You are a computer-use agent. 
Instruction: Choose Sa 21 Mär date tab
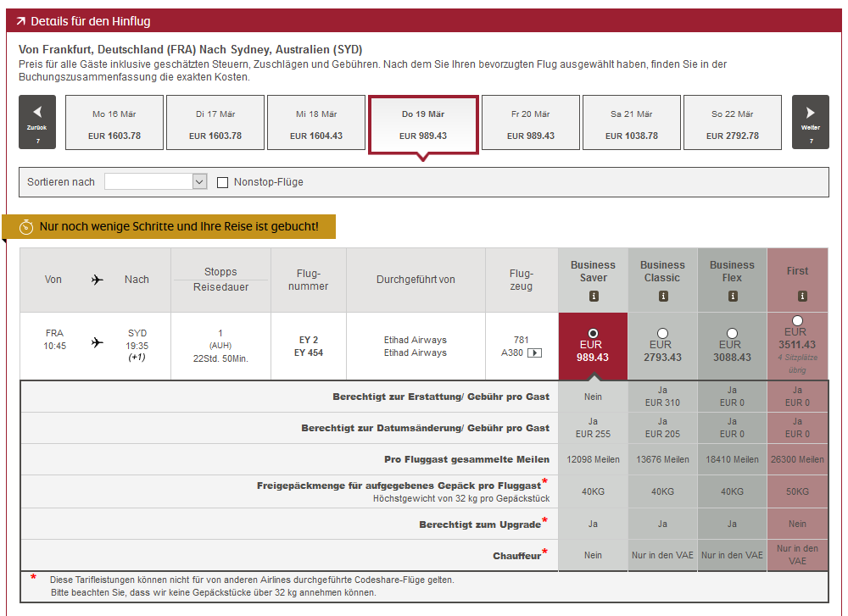[632, 124]
